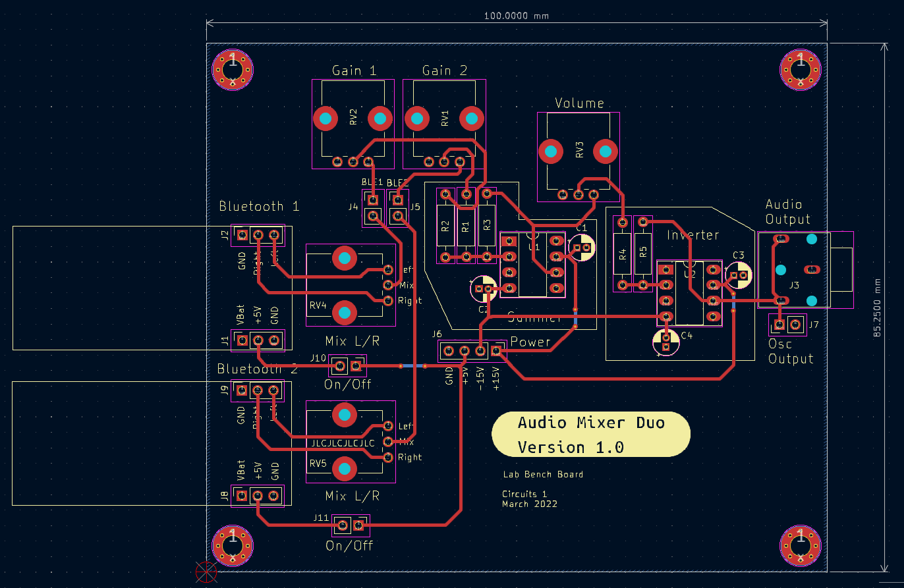The image size is (904, 588).
Task: Select the bottom-right mounting hole
Action: [x=801, y=546]
